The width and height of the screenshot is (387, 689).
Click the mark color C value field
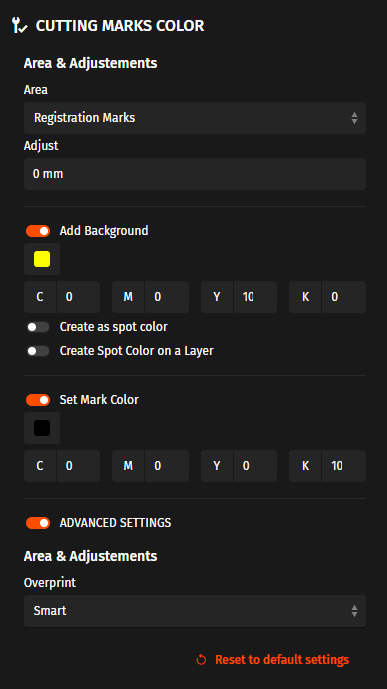click(78, 466)
